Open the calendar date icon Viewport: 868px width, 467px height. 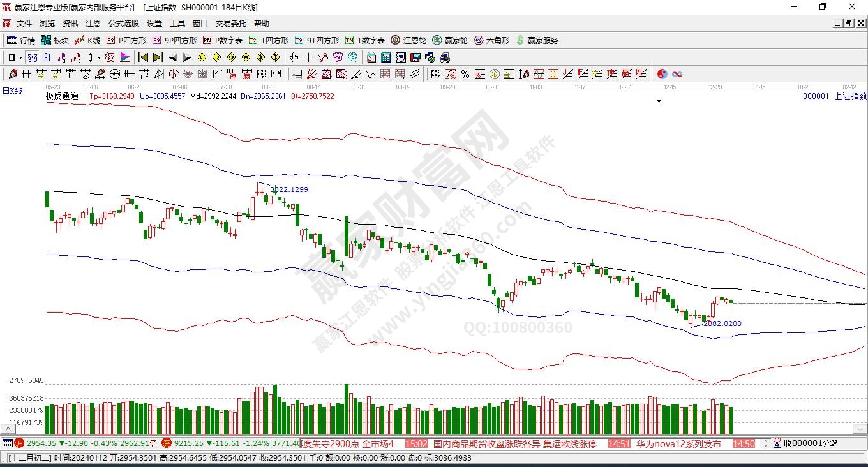tap(371, 57)
